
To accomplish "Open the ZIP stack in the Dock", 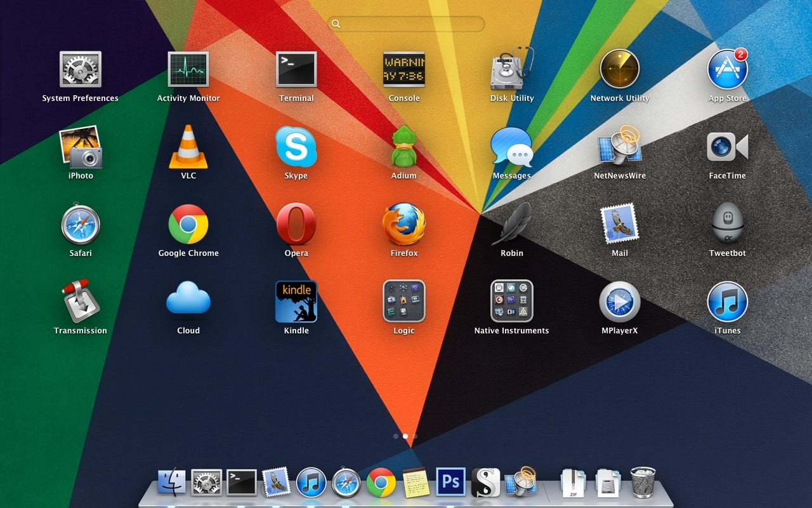I will click(x=573, y=483).
